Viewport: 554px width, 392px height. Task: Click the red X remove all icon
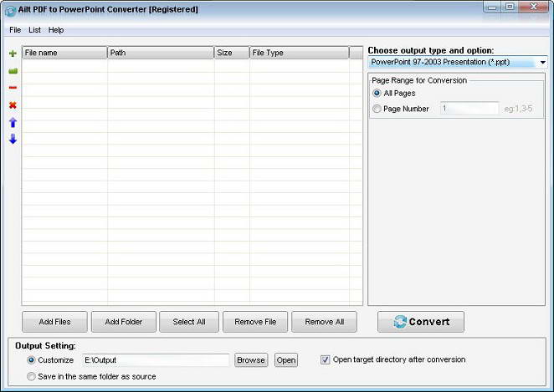[13, 104]
